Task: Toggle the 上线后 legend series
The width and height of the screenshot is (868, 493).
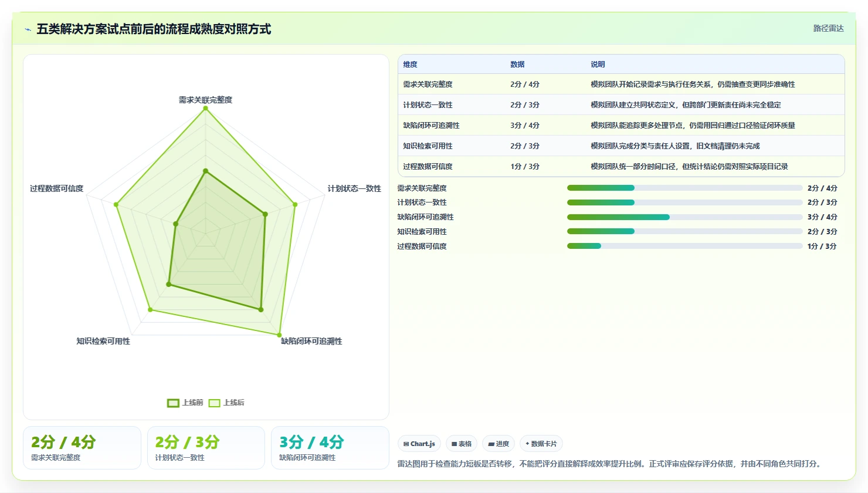Action: [x=227, y=403]
